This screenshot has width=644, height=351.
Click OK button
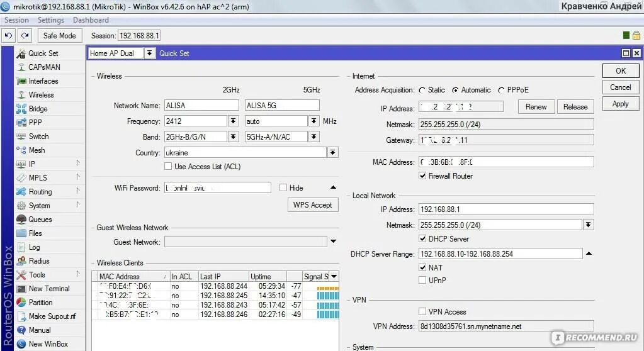(621, 70)
